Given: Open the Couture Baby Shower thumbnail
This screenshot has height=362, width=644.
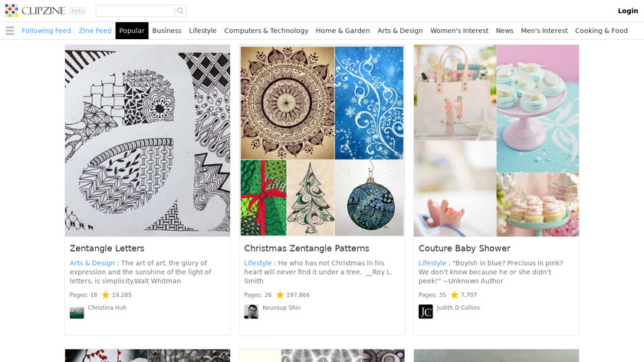Looking at the screenshot, I should click(x=496, y=140).
